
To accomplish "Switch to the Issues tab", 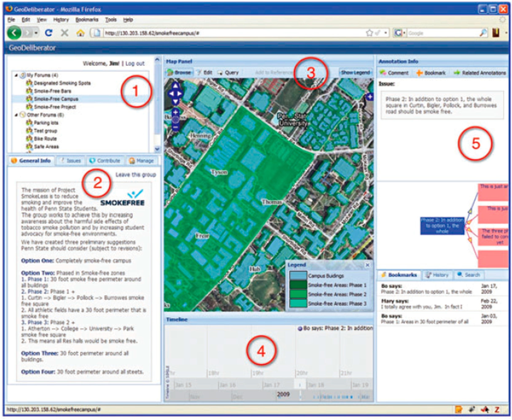I will coord(71,161).
